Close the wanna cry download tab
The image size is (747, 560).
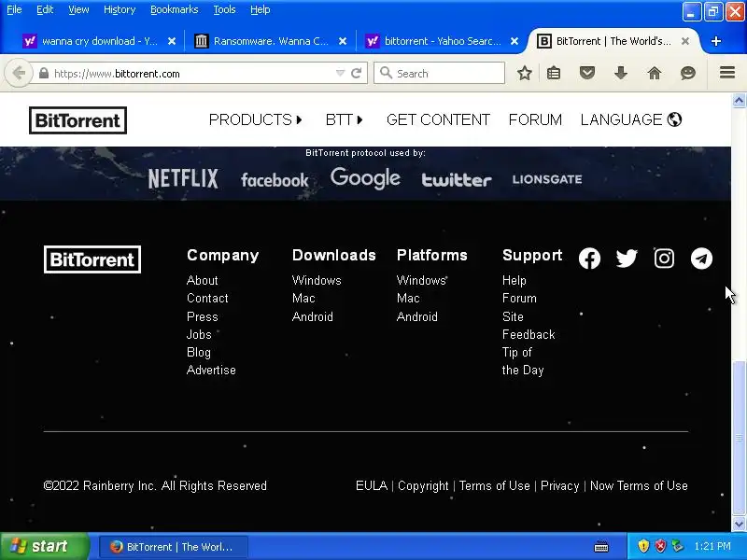(172, 41)
